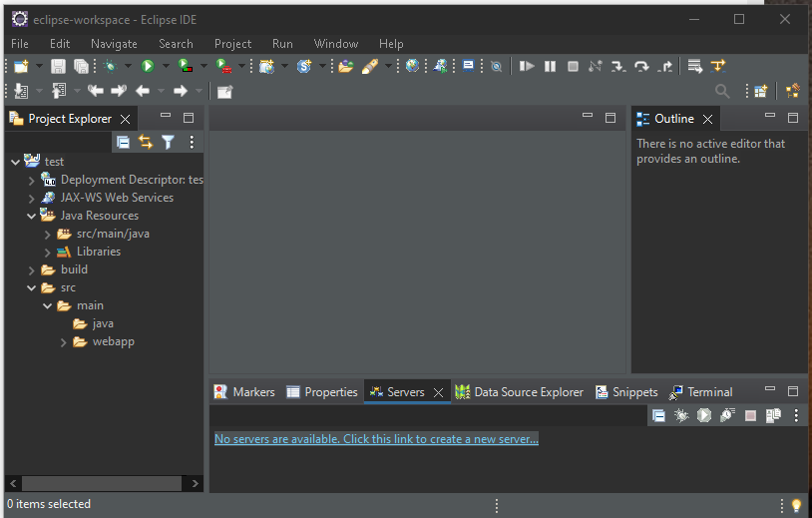Screen dimensions: 812x518
Task: Click Project Explorer scrollbar right arrow
Action: point(195,483)
